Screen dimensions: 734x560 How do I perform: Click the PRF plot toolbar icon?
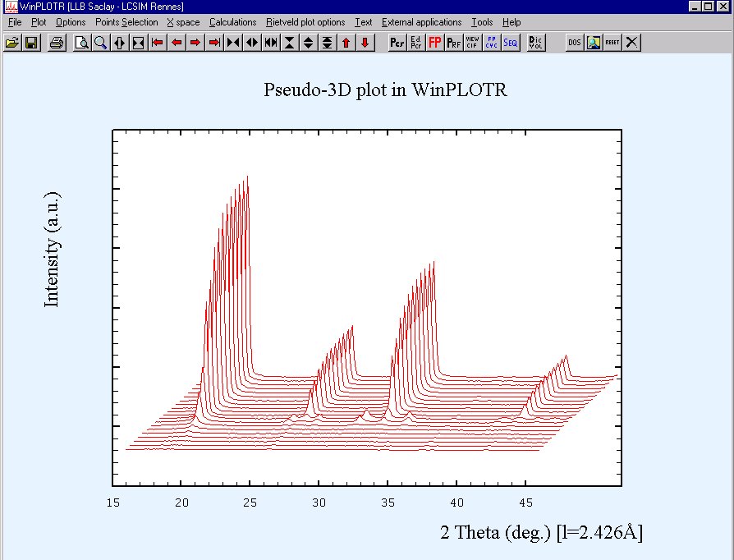pyautogui.click(x=454, y=42)
